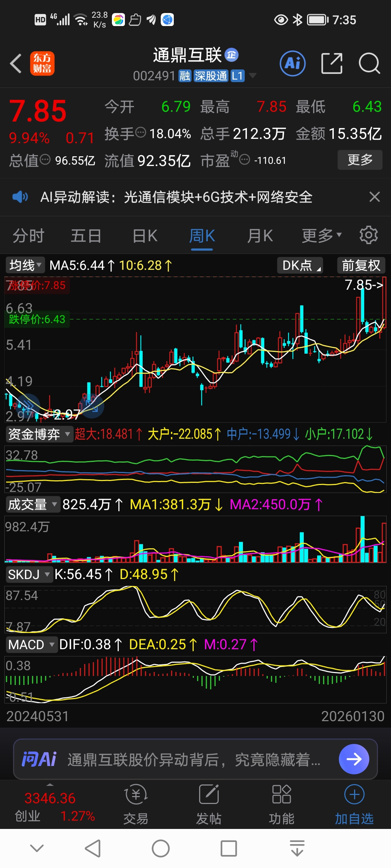This screenshot has height=868, width=391.
Task: Open AI异动解读 headline text
Action: click(x=176, y=197)
